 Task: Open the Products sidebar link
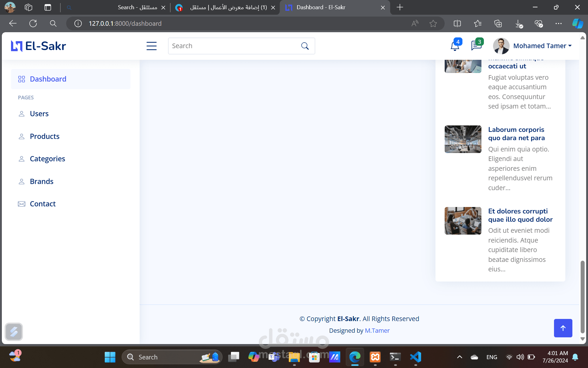[45, 136]
